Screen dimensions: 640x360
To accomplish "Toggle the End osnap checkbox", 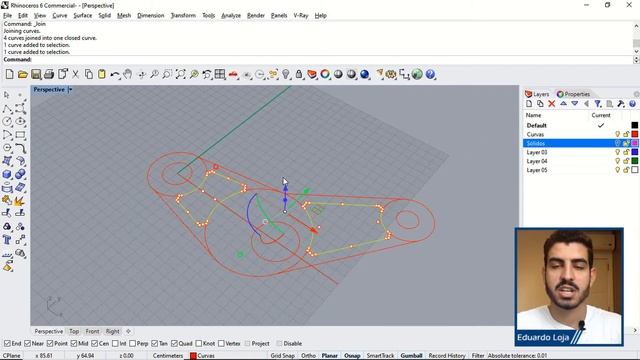I will click(x=7, y=344).
